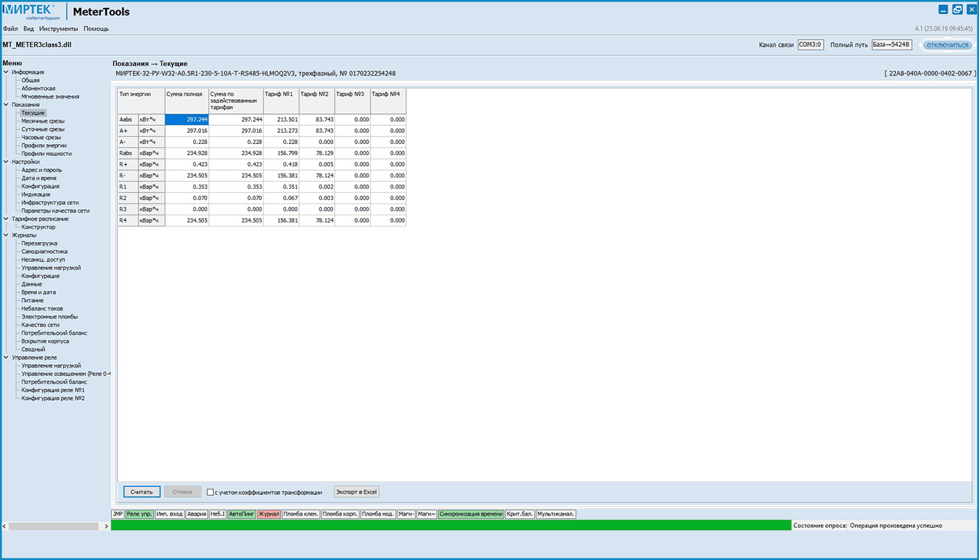Click the База→54248 path field
This screenshot has width=979, height=560.
tap(892, 45)
